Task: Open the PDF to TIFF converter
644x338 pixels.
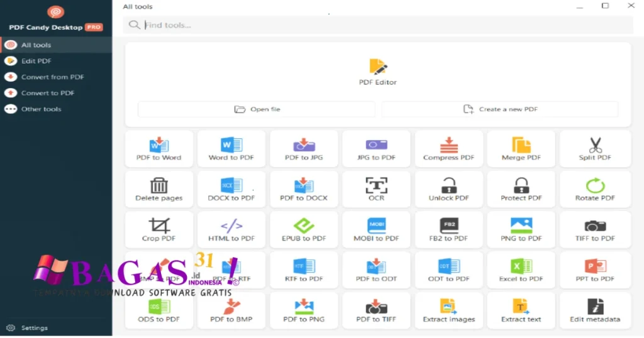Action: [376, 311]
